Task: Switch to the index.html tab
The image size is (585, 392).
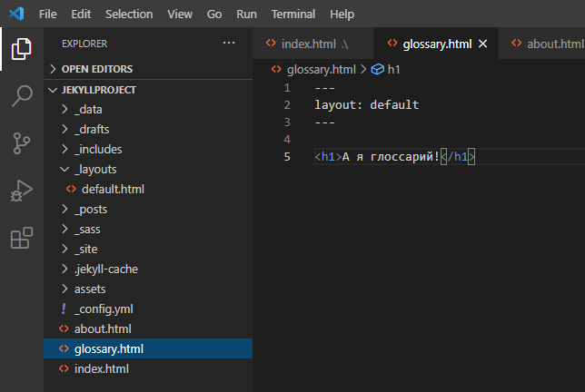Action: pos(307,44)
